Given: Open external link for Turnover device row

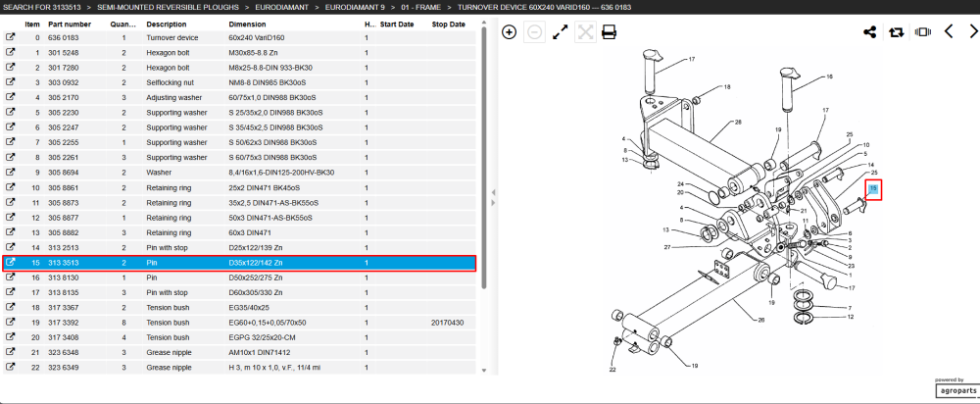Looking at the screenshot, I should [x=11, y=37].
